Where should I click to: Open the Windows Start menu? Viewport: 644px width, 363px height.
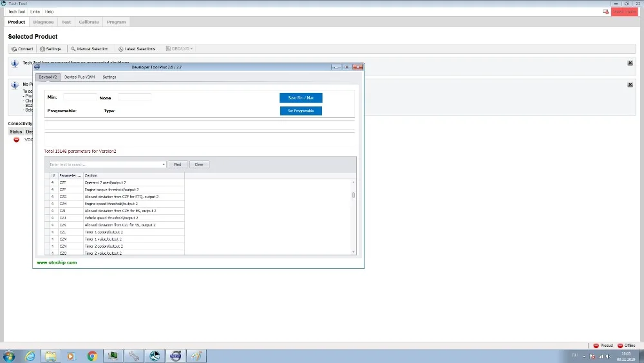click(x=8, y=356)
